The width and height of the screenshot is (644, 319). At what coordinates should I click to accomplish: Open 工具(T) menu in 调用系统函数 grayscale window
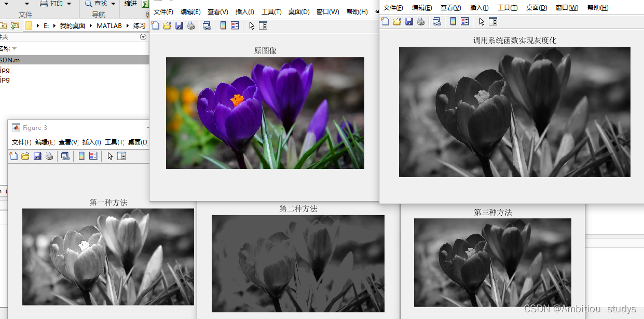click(x=508, y=8)
